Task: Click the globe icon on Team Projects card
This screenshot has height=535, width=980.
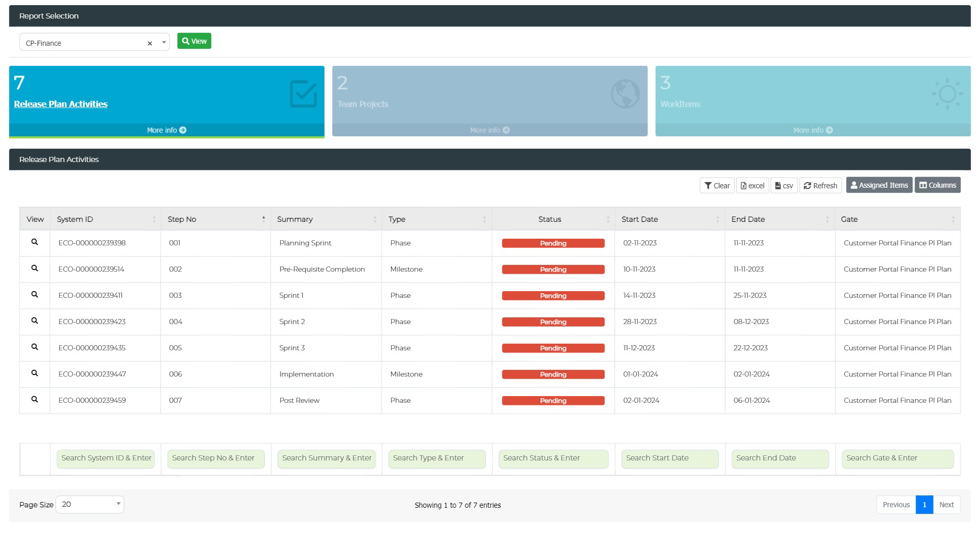Action: (x=625, y=94)
